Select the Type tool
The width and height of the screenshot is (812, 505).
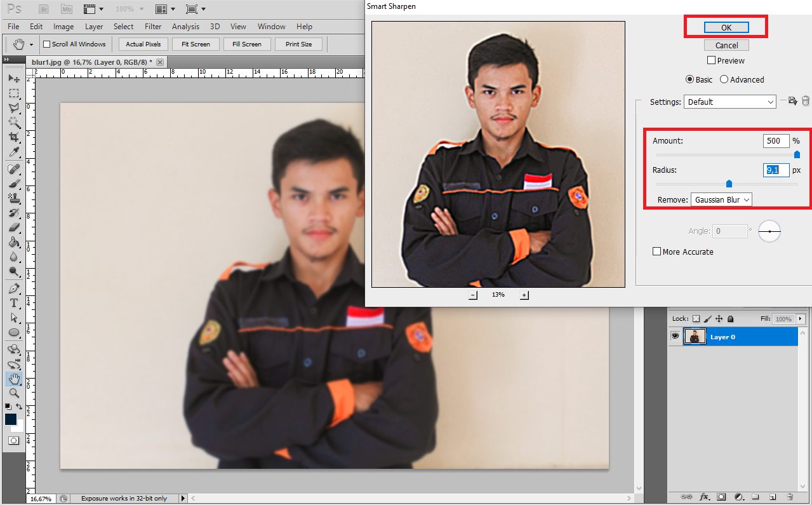tap(13, 304)
